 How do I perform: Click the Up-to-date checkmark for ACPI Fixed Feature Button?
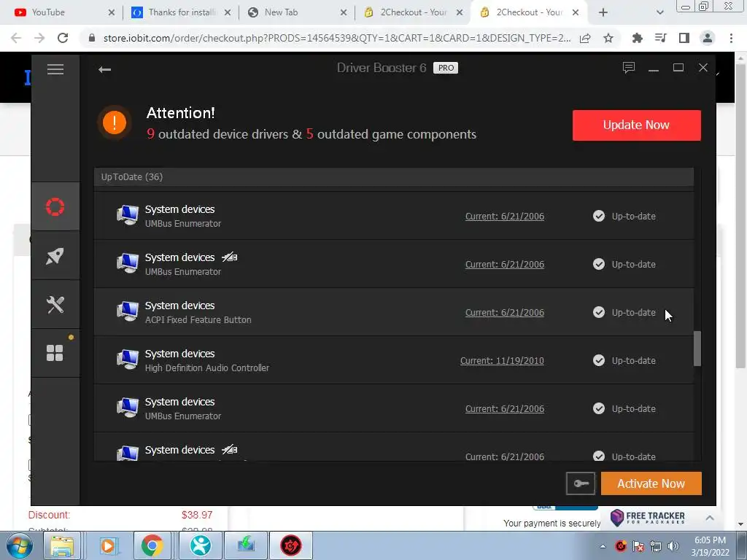[x=599, y=312]
